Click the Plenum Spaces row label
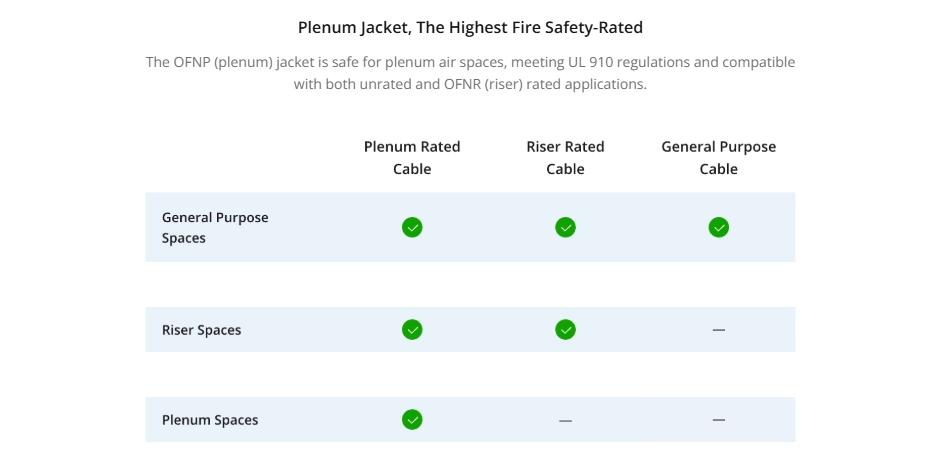The height and width of the screenshot is (472, 935). [x=210, y=420]
